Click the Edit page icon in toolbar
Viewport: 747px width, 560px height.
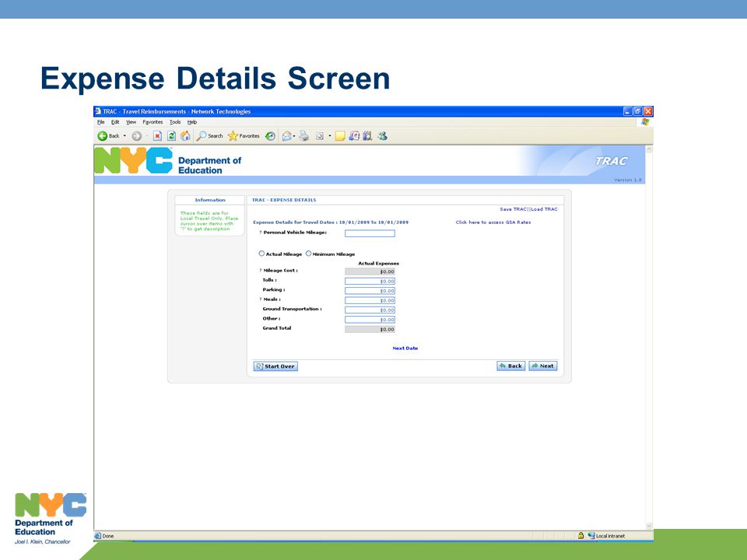(320, 136)
